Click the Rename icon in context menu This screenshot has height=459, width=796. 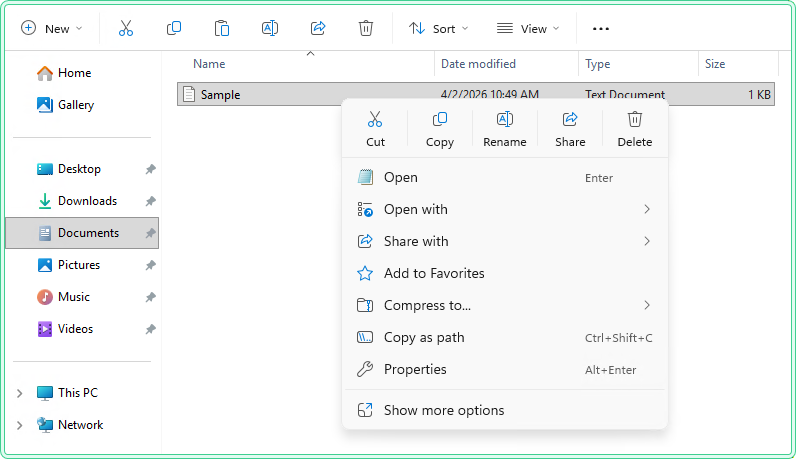(505, 120)
